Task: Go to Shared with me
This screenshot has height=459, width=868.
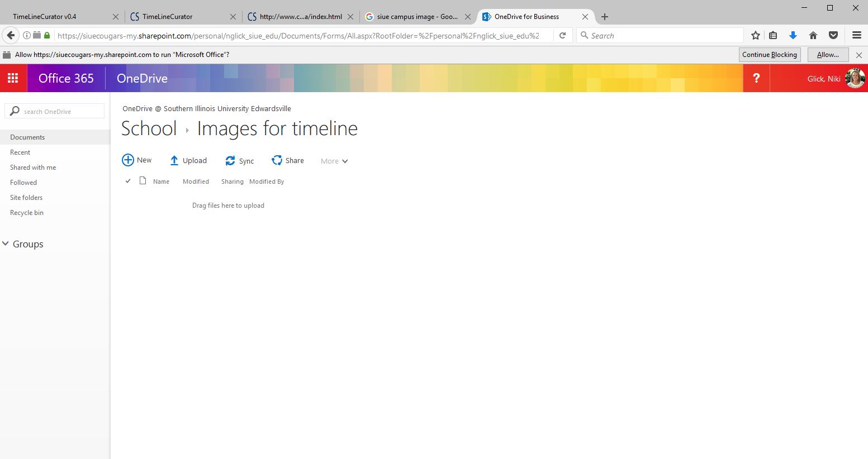Action: (33, 168)
